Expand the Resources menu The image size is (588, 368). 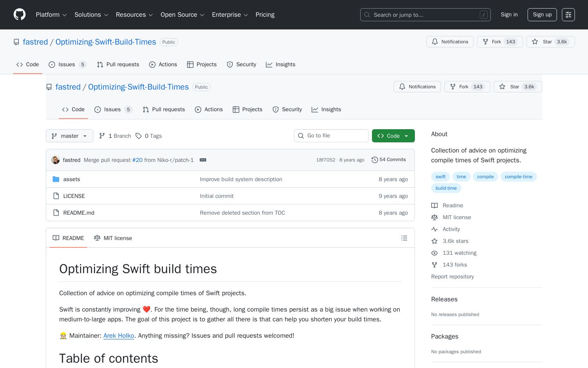(x=134, y=15)
